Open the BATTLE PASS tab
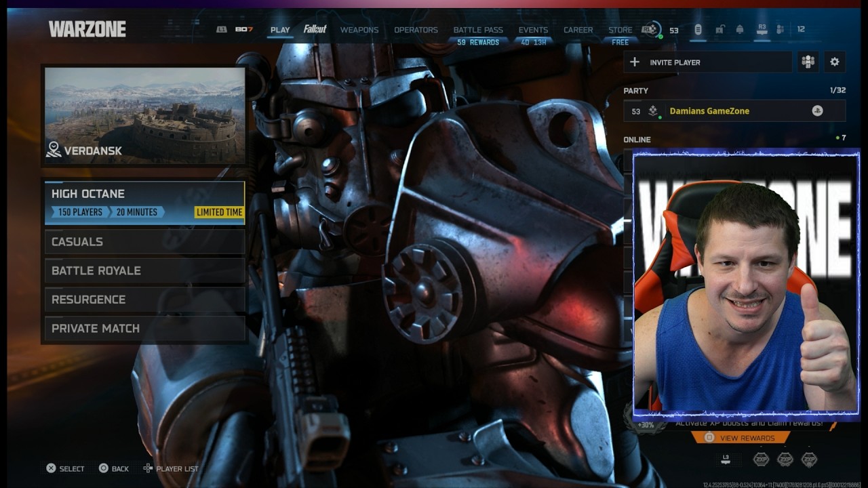Image resolution: width=868 pixels, height=488 pixels. [478, 30]
